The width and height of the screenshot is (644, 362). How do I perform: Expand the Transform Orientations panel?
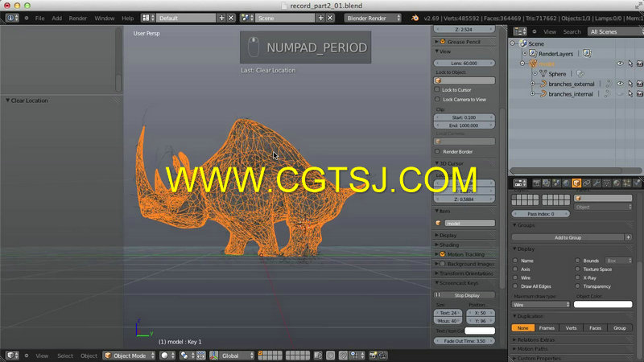[436, 274]
